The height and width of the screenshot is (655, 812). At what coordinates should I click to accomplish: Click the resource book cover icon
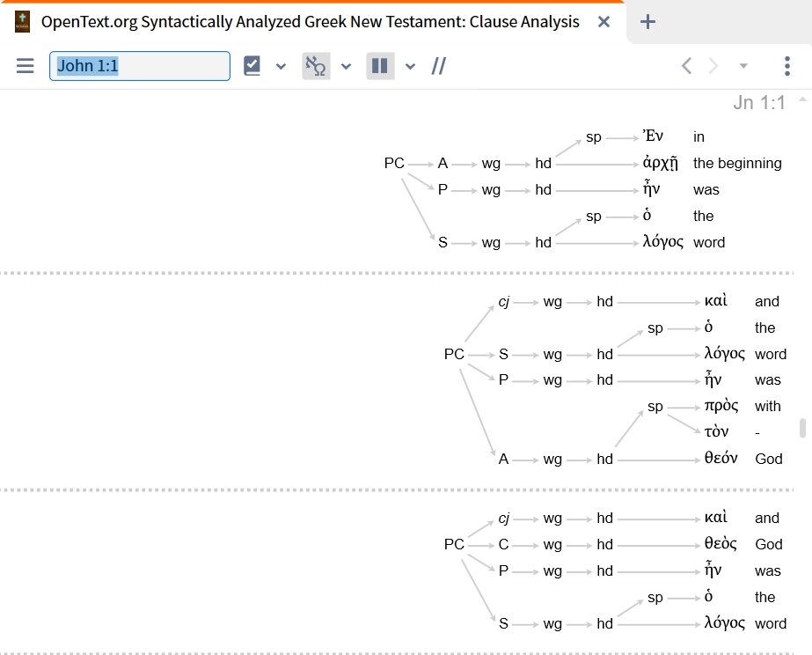[22, 22]
